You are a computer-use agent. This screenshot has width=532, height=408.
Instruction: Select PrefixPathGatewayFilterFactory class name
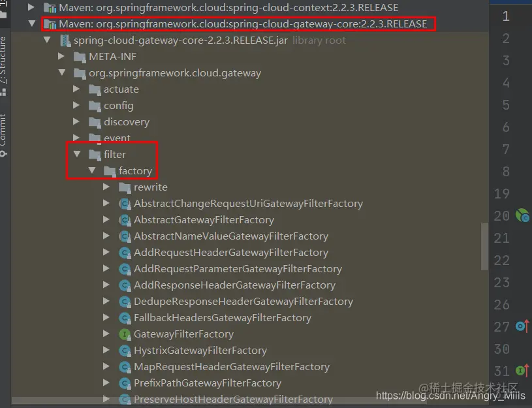(208, 383)
